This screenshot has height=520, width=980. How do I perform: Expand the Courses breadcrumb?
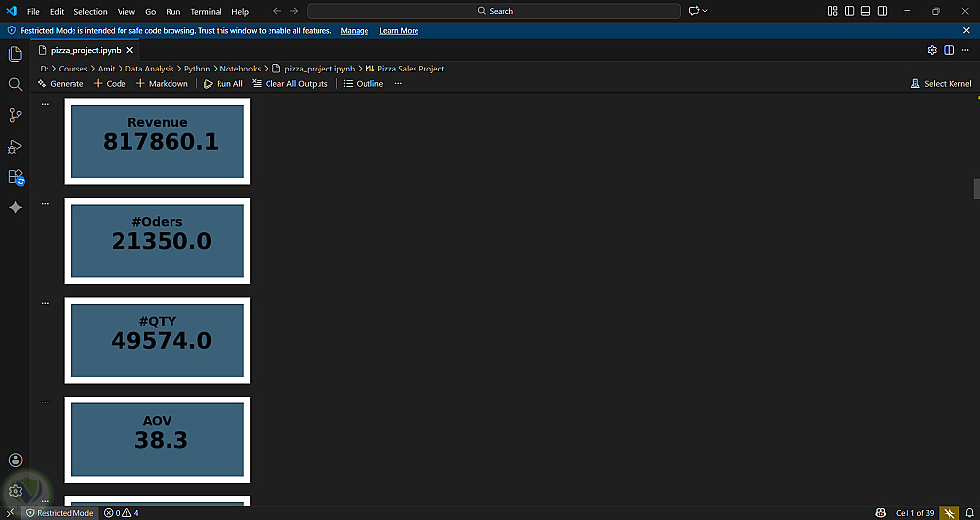(73, 69)
